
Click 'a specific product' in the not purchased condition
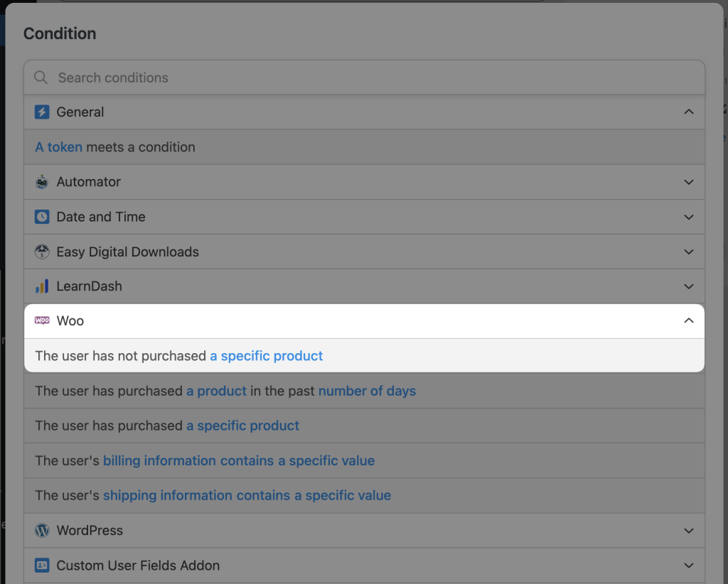266,355
